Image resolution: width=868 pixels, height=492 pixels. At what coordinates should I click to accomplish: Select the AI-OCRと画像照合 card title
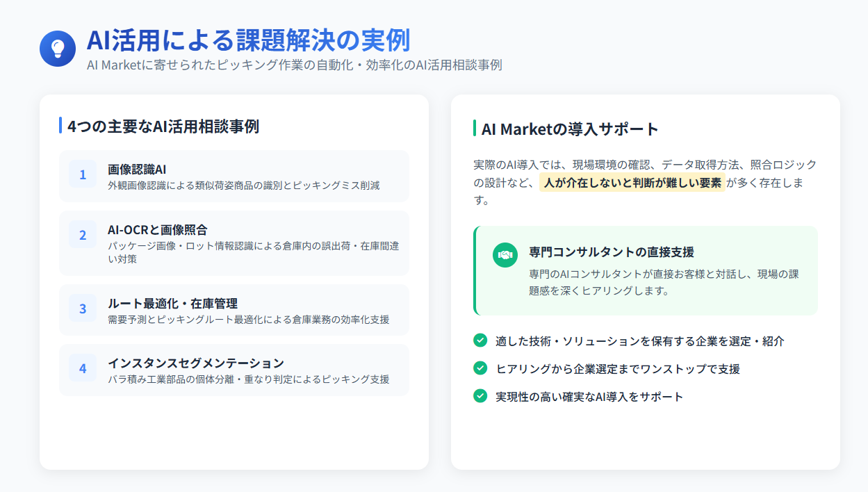tap(158, 229)
